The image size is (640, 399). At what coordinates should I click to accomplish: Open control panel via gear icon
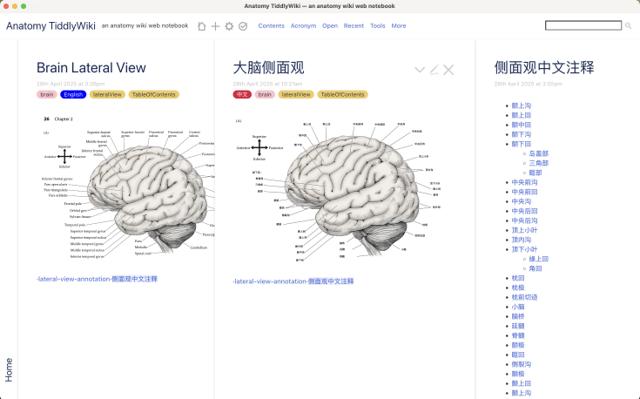229,26
